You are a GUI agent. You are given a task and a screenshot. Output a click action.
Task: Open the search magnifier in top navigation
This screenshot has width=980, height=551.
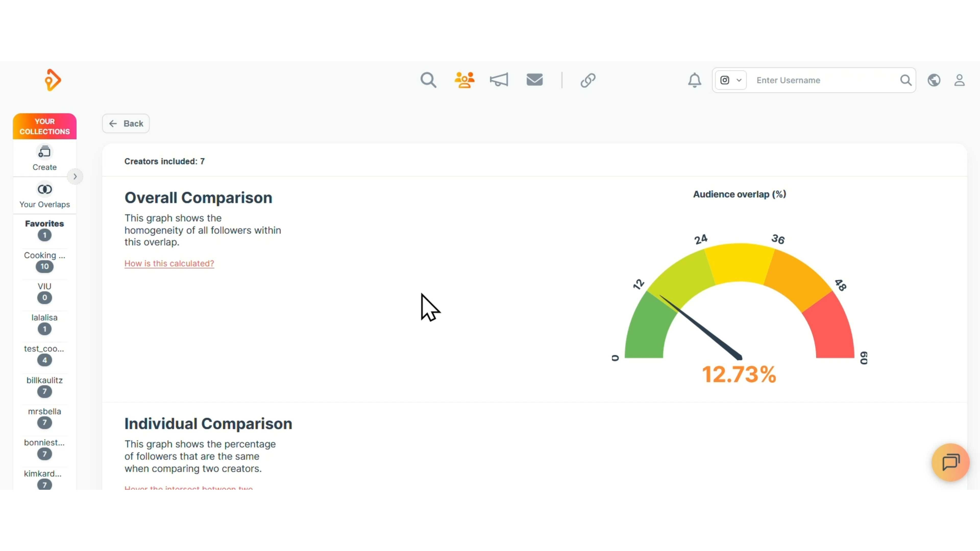click(x=428, y=80)
